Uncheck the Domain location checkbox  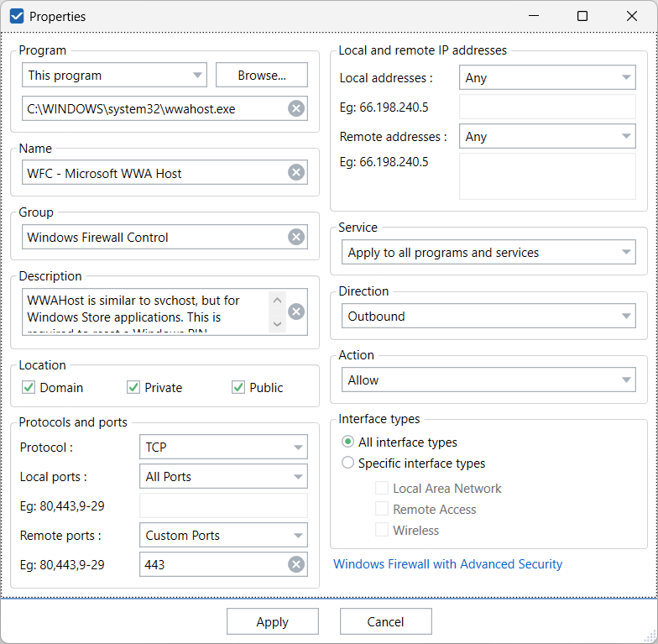pos(29,387)
